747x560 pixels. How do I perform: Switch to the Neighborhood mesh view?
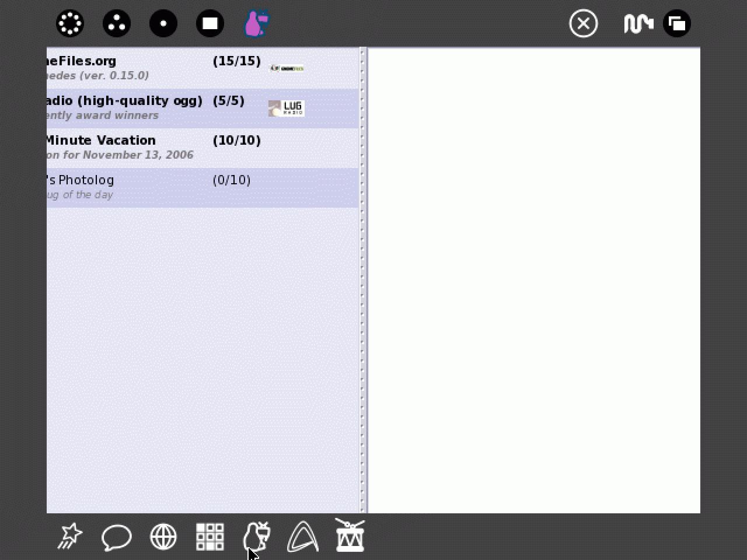point(70,23)
